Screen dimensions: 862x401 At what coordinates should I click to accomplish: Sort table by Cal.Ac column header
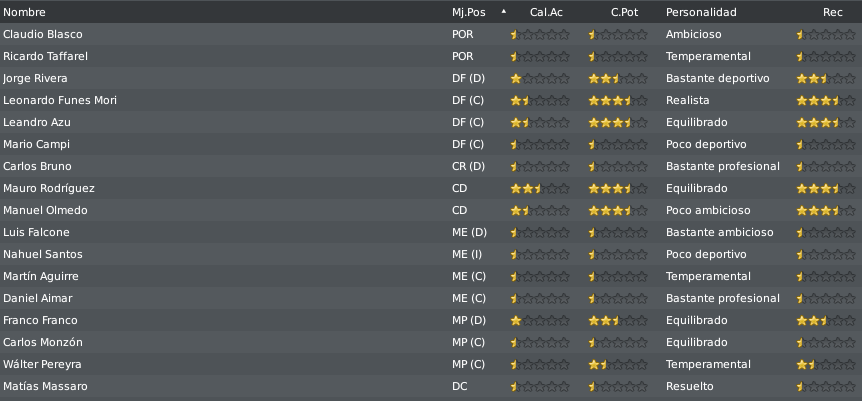(x=546, y=12)
